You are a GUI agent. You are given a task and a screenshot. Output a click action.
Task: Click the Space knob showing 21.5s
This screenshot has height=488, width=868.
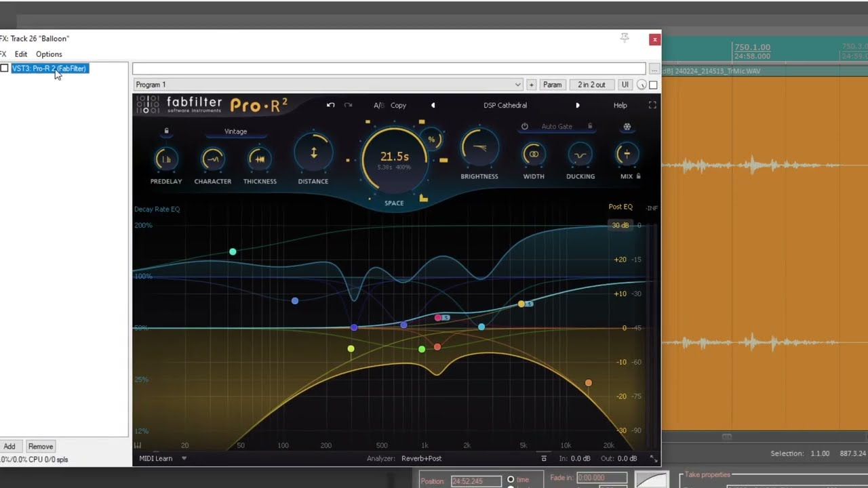pyautogui.click(x=395, y=159)
